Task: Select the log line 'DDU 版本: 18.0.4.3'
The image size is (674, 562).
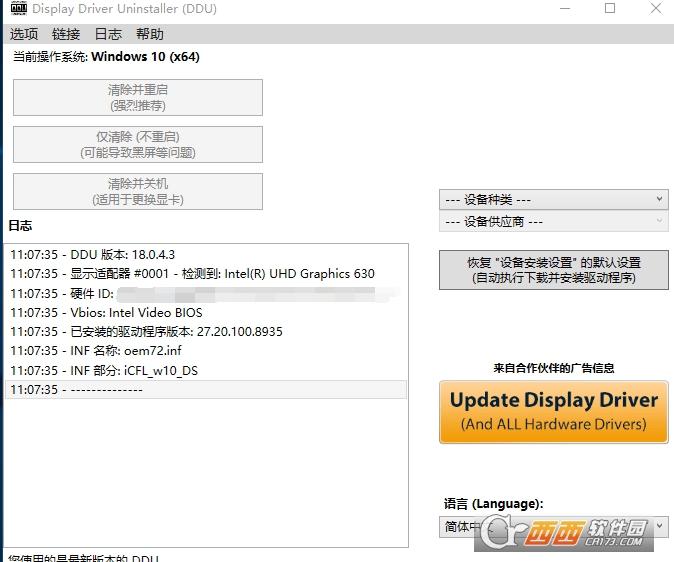Action: pos(205,255)
